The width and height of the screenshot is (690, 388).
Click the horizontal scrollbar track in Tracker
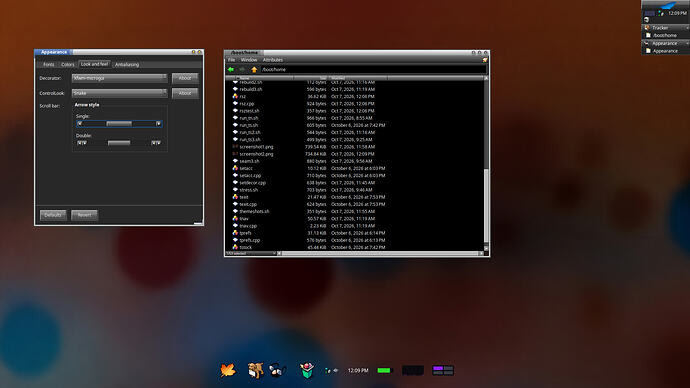[381, 253]
